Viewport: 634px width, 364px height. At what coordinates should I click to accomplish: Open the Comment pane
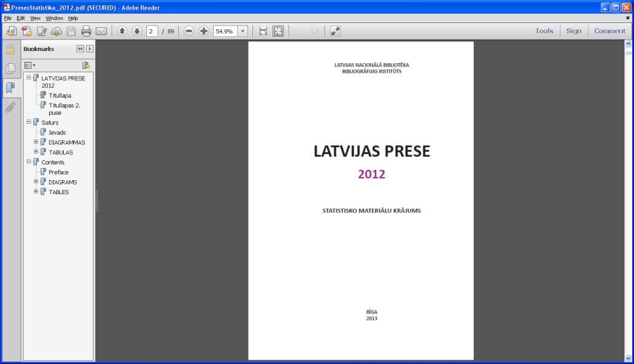pos(609,31)
